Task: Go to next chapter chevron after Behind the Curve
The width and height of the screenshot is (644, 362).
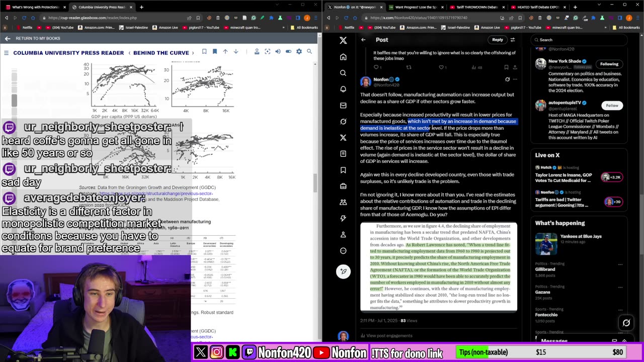Action: [193, 52]
